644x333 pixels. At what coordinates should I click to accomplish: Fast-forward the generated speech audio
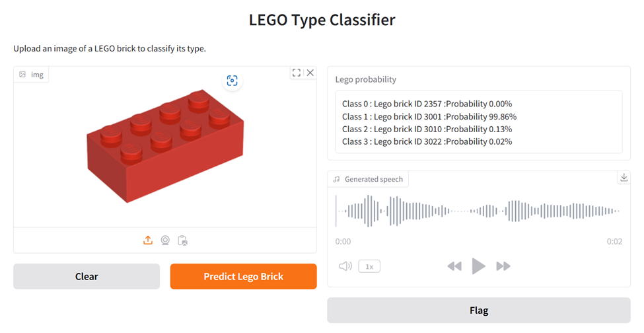click(503, 266)
